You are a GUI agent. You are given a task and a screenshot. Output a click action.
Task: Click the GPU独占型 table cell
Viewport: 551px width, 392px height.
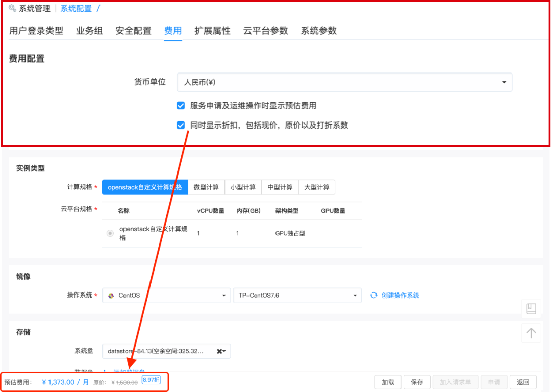click(290, 233)
